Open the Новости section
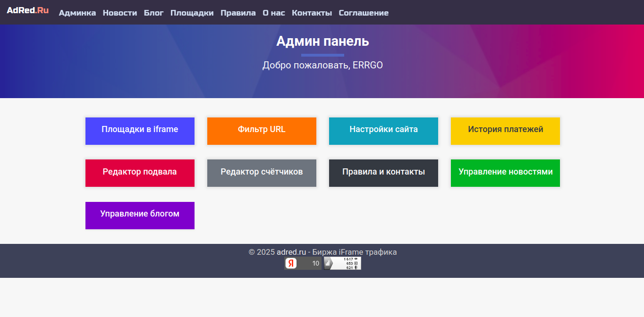 click(119, 13)
